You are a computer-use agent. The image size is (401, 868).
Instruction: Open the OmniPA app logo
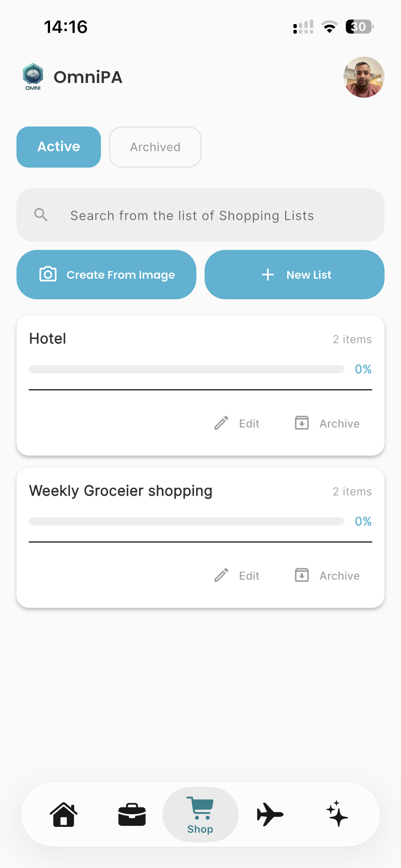33,76
